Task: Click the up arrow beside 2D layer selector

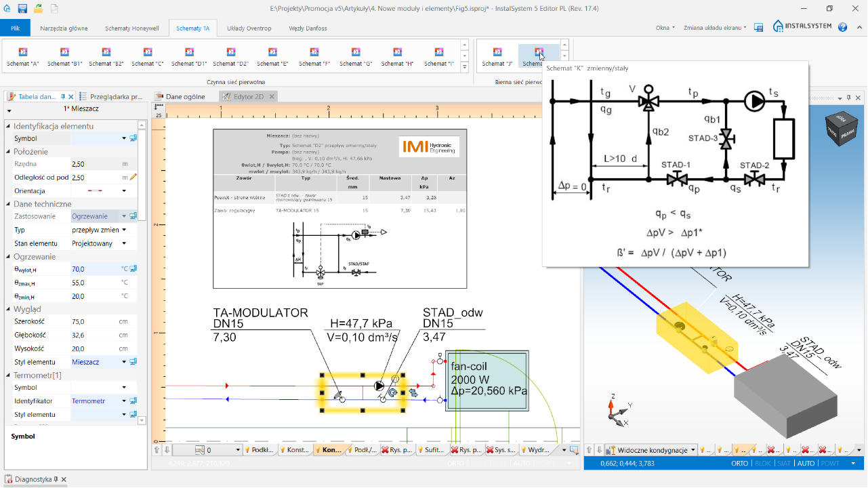Action: coord(157,449)
